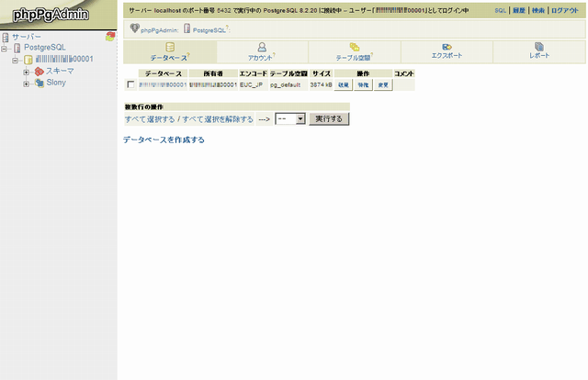Go to the PostgreSQL breadcrumb link
This screenshot has width=588, height=380.
209,30
